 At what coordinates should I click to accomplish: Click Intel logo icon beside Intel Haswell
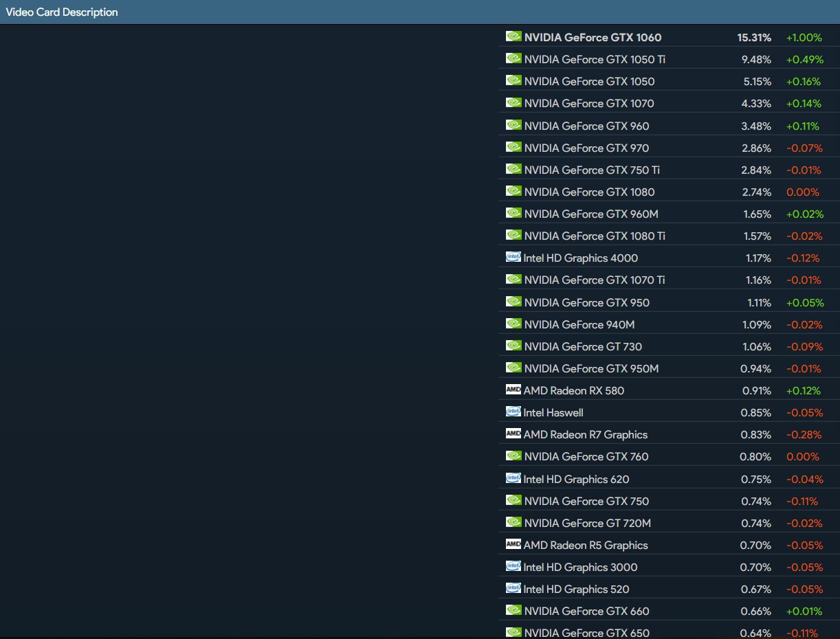(x=513, y=412)
